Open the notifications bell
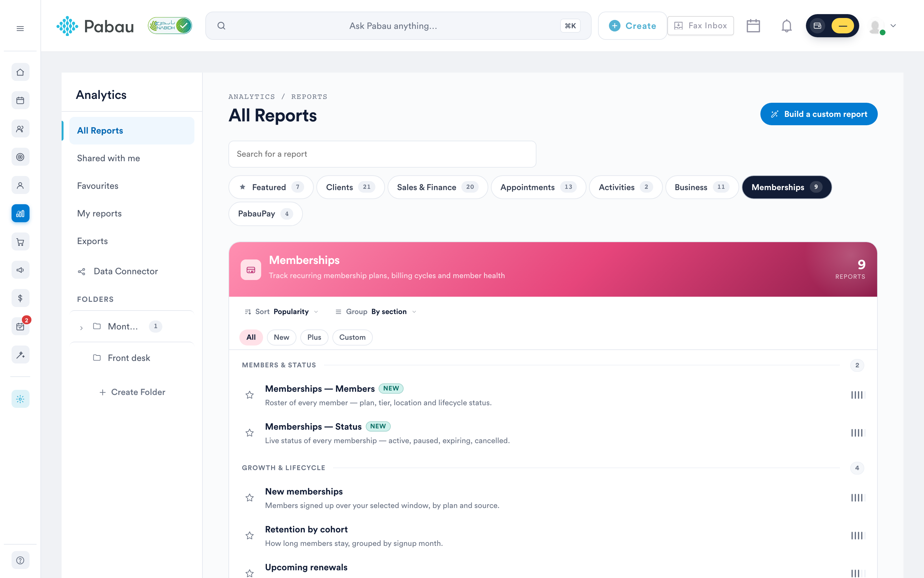Viewport: 924px width, 578px height. pos(787,26)
